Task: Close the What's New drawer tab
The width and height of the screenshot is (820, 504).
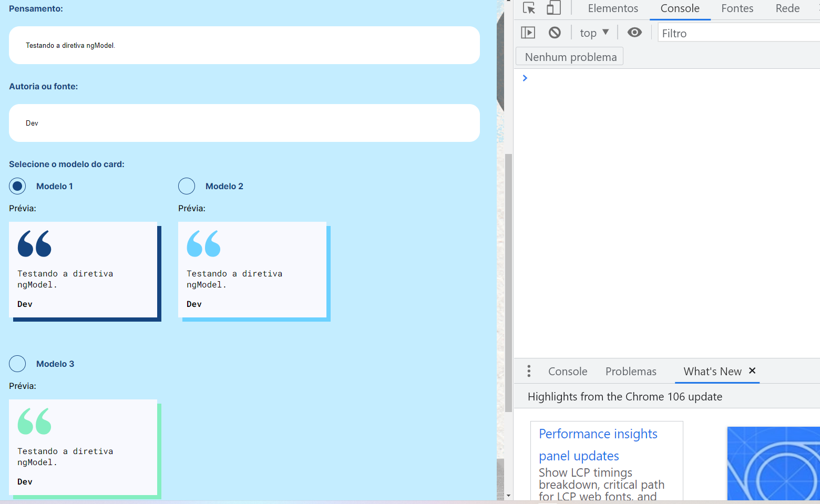Action: [x=752, y=371]
